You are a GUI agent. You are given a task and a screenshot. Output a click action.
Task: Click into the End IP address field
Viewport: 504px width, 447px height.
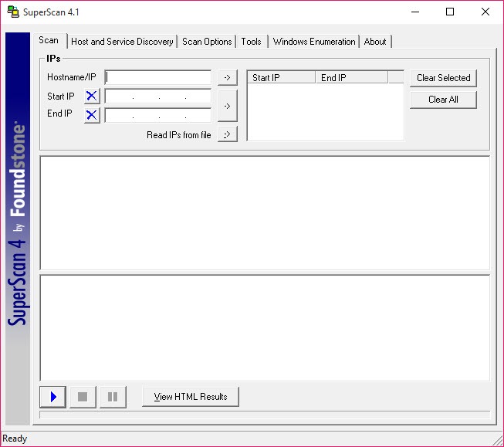pos(157,115)
